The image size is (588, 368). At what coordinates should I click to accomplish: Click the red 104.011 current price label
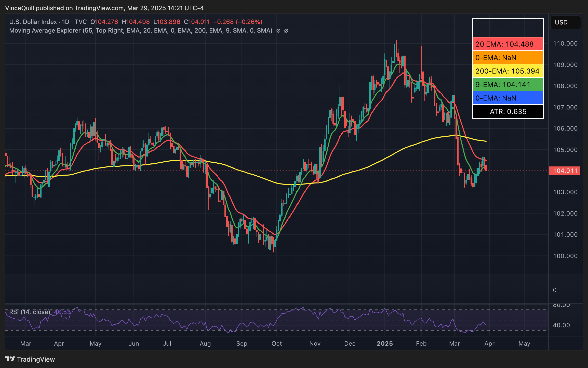pyautogui.click(x=565, y=171)
